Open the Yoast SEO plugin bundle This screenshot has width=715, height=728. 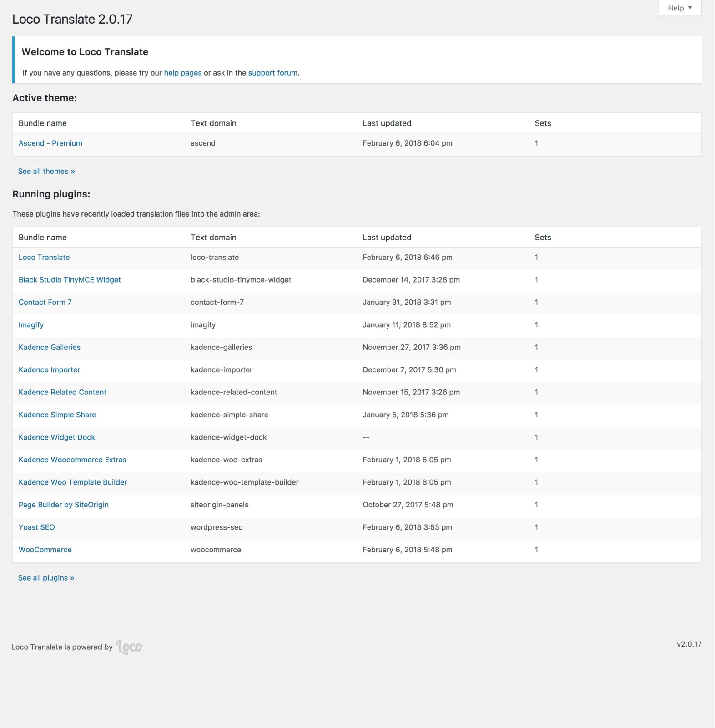click(x=36, y=527)
